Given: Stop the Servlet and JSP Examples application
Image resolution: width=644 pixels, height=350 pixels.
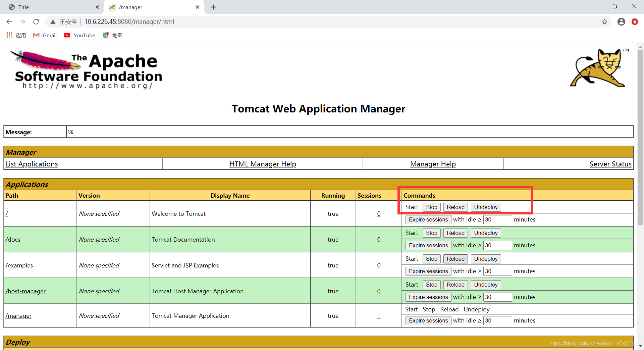Looking at the screenshot, I should click(x=431, y=259).
